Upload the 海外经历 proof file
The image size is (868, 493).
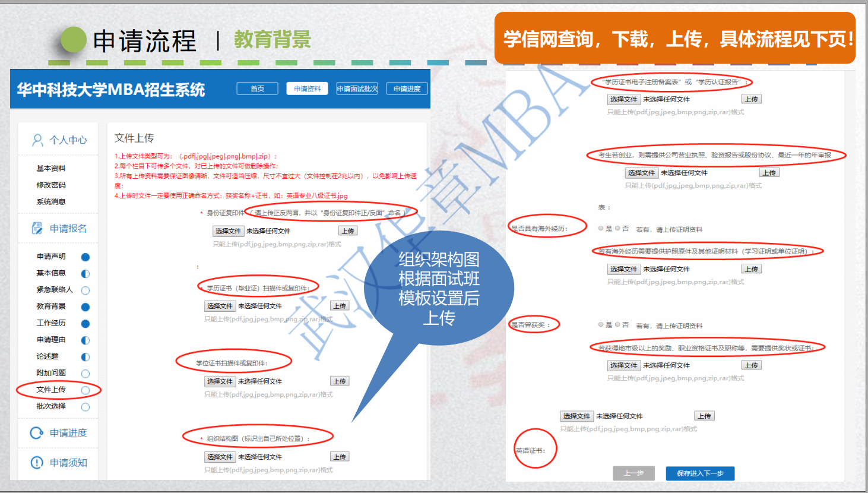(x=752, y=269)
